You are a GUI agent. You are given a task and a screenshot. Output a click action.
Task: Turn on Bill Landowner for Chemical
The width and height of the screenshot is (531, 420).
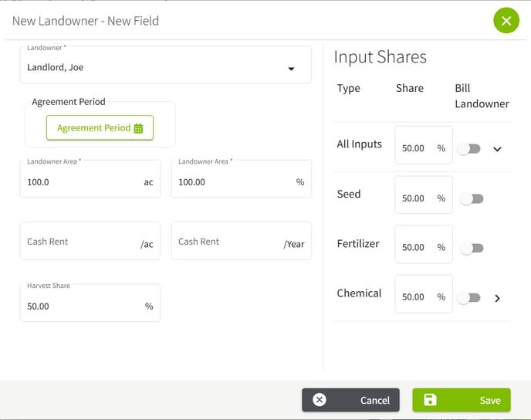469,298
